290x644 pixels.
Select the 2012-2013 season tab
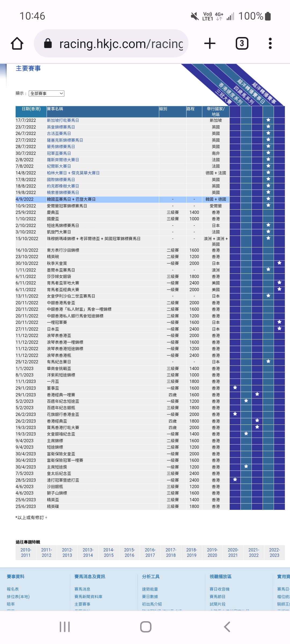67,552
